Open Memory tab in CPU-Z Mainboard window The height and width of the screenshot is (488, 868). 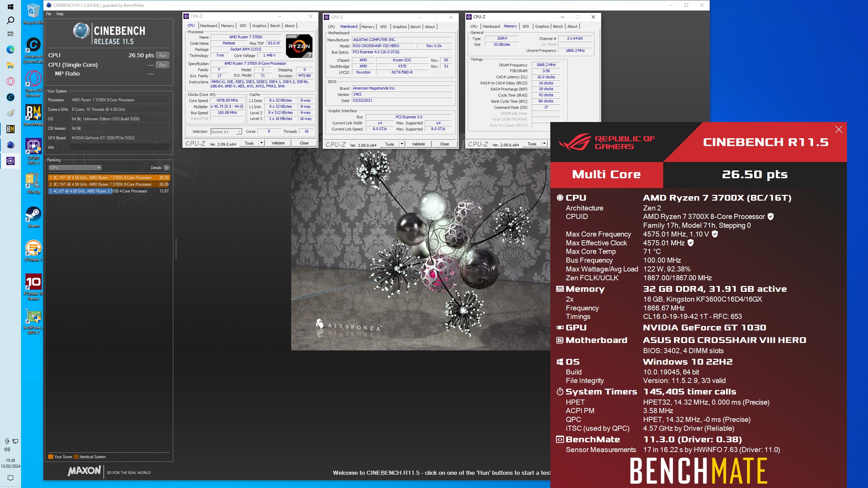tap(368, 27)
